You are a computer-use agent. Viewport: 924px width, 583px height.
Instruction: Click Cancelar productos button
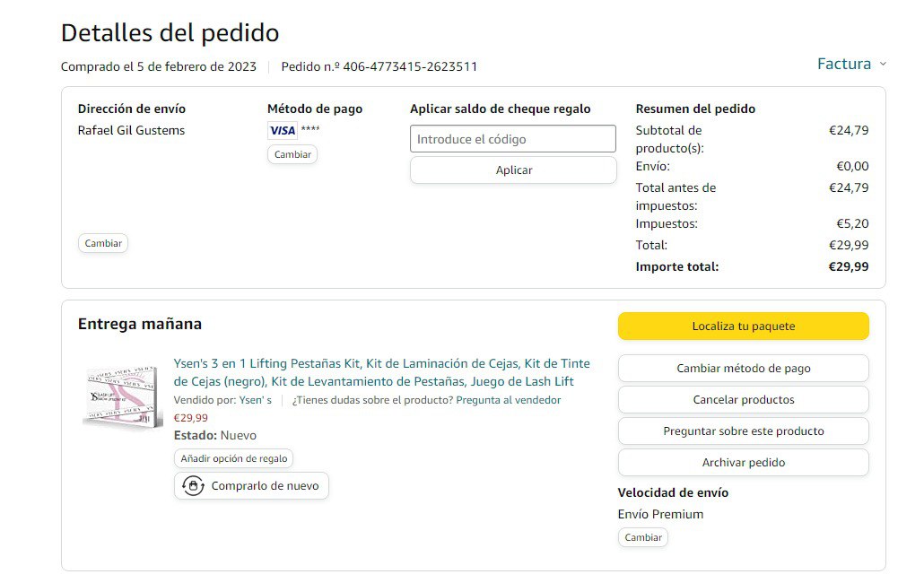(x=743, y=400)
